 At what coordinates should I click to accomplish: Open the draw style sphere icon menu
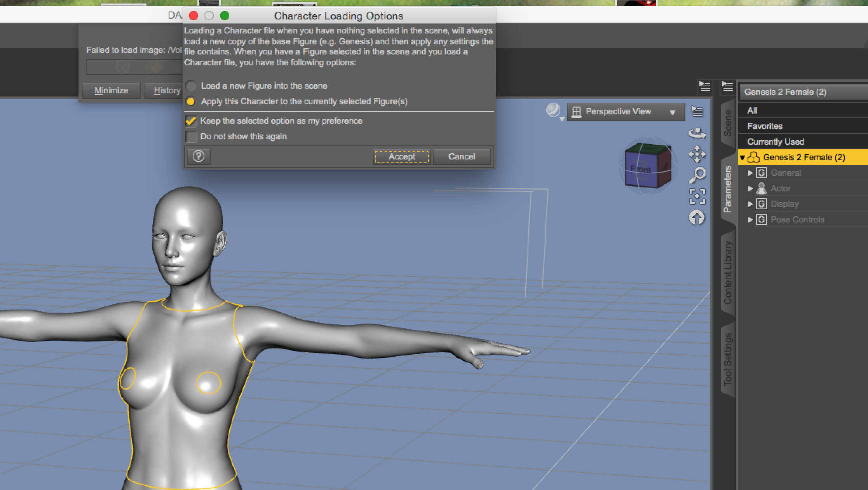[554, 111]
